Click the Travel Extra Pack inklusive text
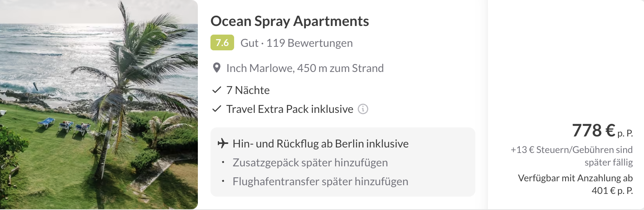The height and width of the screenshot is (210, 644). (x=290, y=109)
